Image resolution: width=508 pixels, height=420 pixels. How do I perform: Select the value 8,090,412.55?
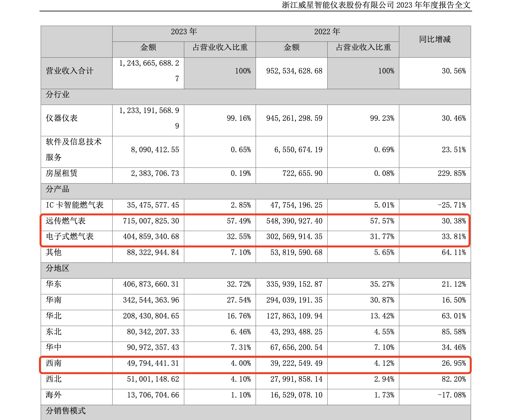click(155, 150)
